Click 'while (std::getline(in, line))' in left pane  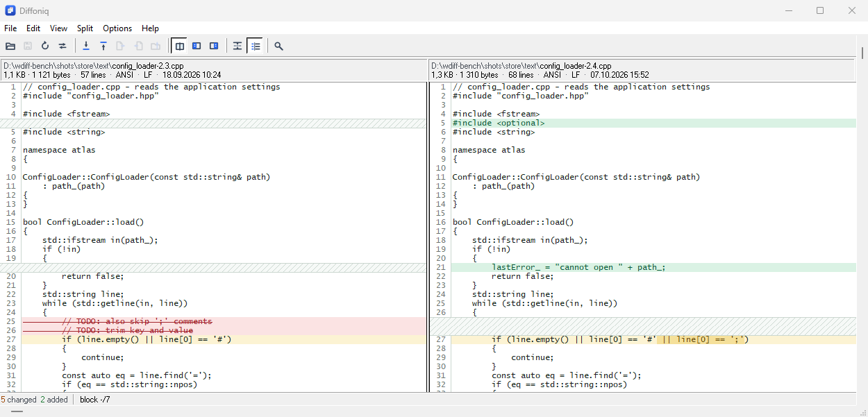(x=115, y=303)
